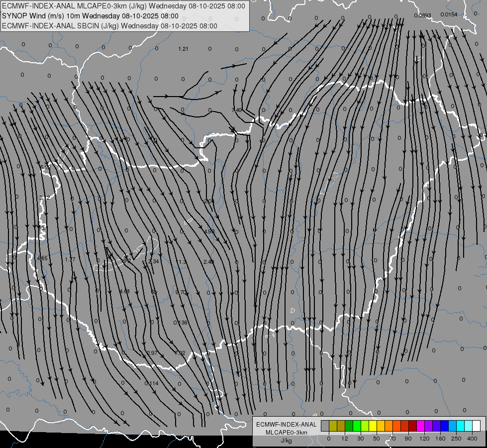This screenshot has height=448, width=487.
Task: Select the cyan legend swatch
Action: click(460, 426)
